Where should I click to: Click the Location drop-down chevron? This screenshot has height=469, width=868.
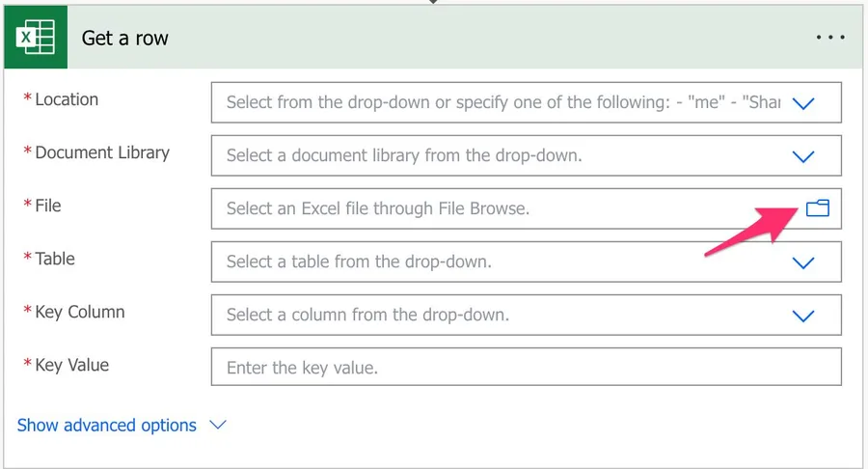(802, 102)
